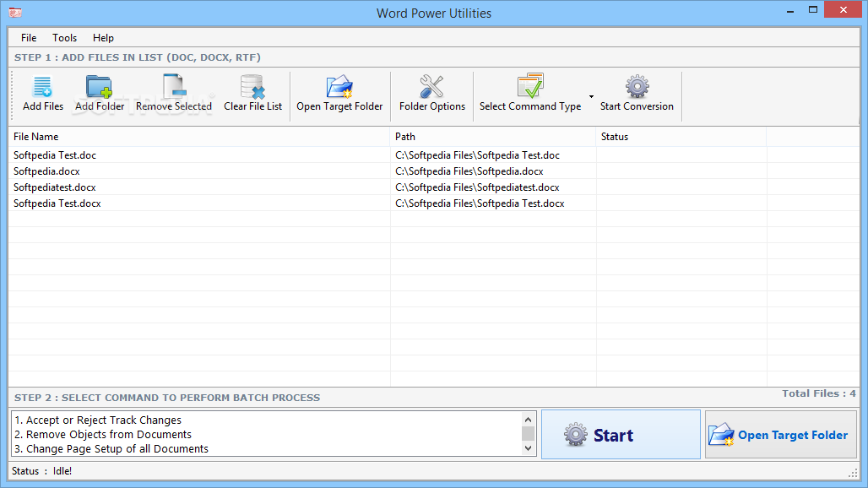Click path C:\Softpedia Files\Softpedia.docx

[x=469, y=171]
